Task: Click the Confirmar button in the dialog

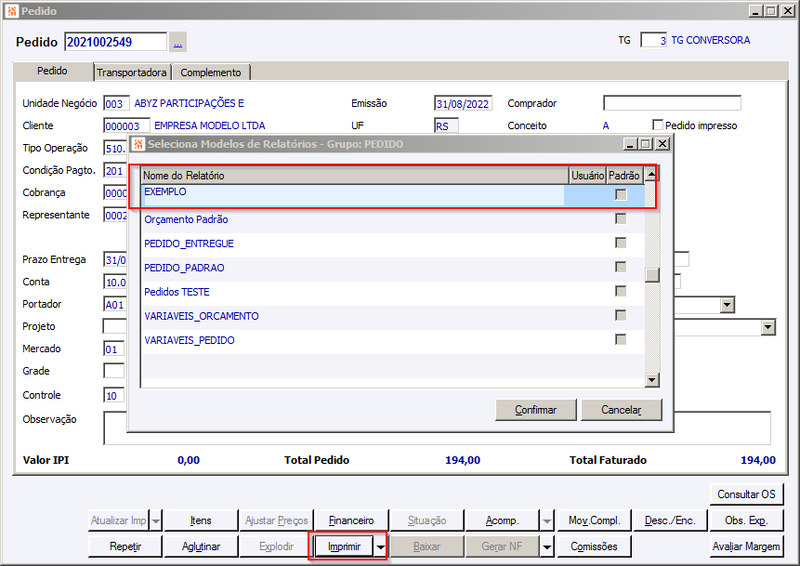Action: 536,410
